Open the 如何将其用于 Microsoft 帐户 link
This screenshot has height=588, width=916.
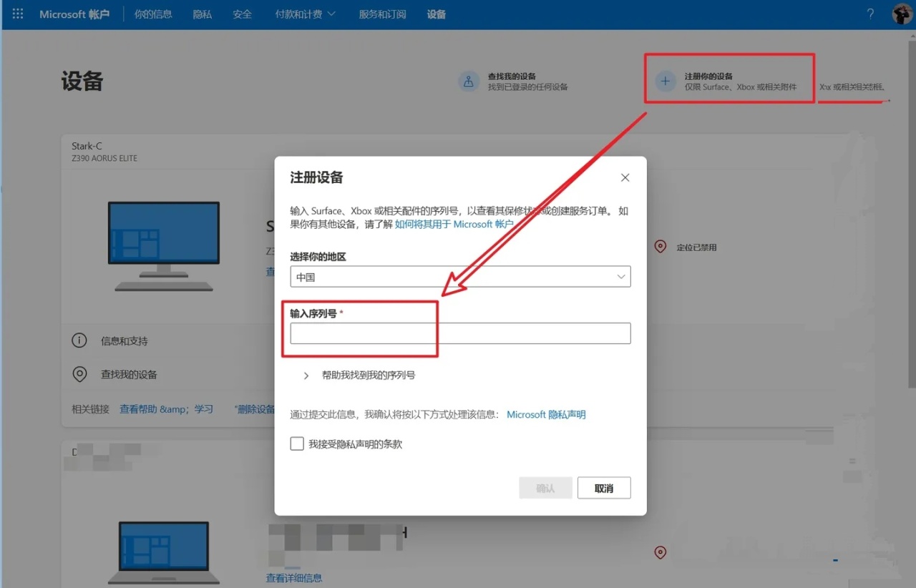click(x=454, y=224)
